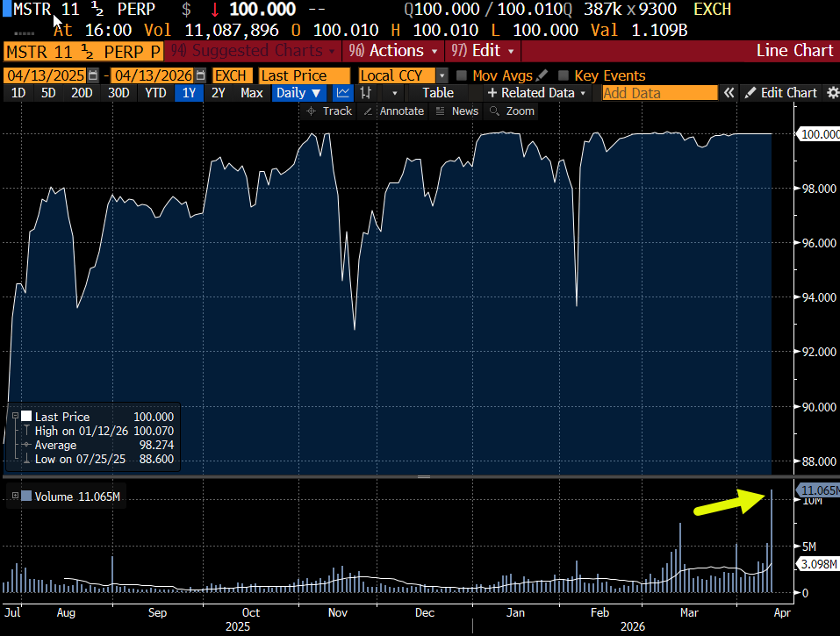Activate the Track crosshair tool
This screenshot has width=840, height=636.
point(329,111)
